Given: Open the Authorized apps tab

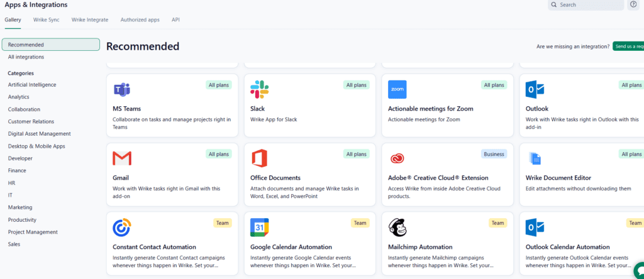Looking at the screenshot, I should coord(140,19).
